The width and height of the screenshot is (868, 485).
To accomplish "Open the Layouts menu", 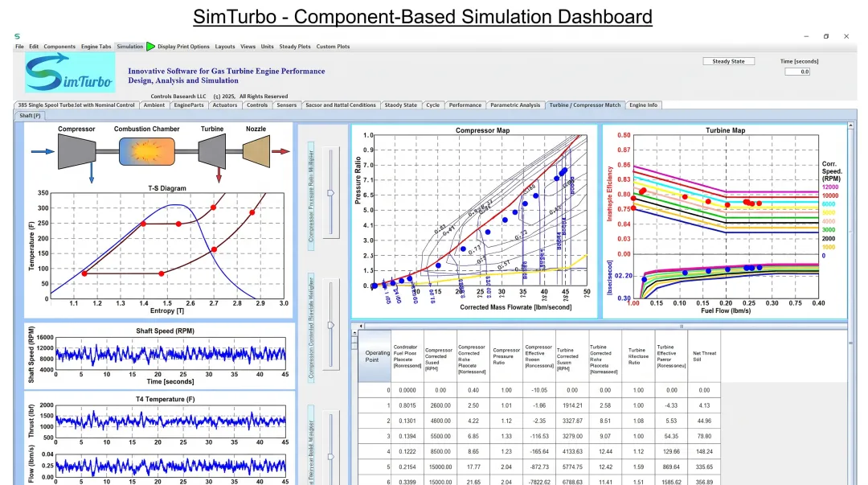I will point(225,47).
